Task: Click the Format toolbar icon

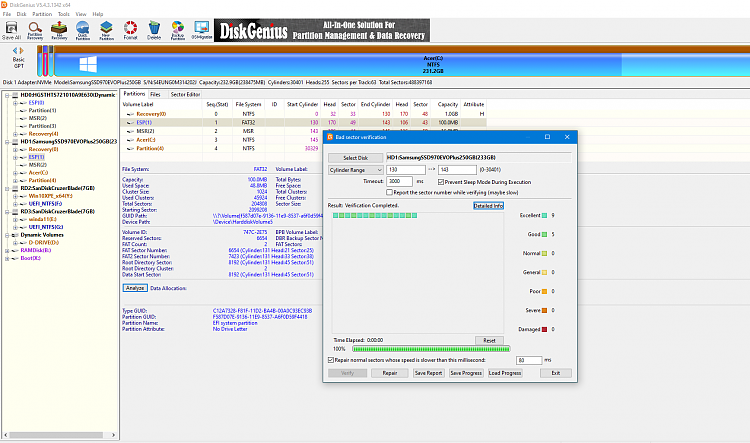Action: click(x=131, y=30)
